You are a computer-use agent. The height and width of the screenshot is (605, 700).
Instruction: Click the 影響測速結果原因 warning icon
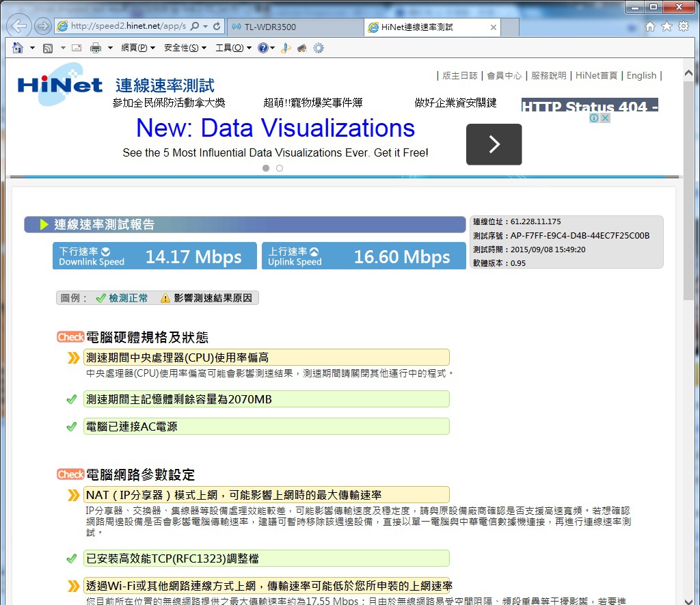165,298
